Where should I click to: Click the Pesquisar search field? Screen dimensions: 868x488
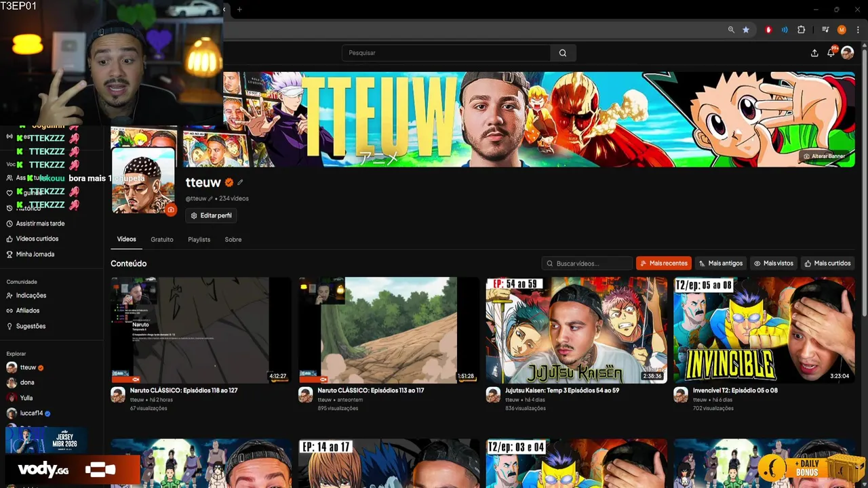[446, 53]
